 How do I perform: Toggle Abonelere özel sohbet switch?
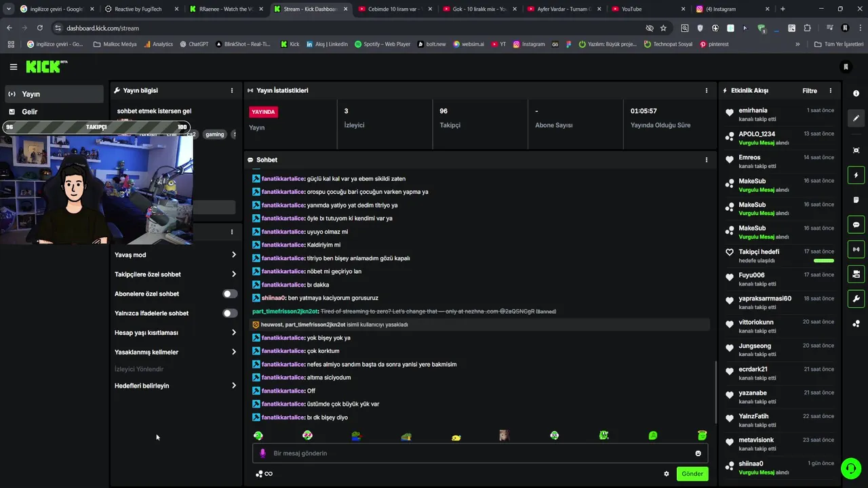pos(231,293)
